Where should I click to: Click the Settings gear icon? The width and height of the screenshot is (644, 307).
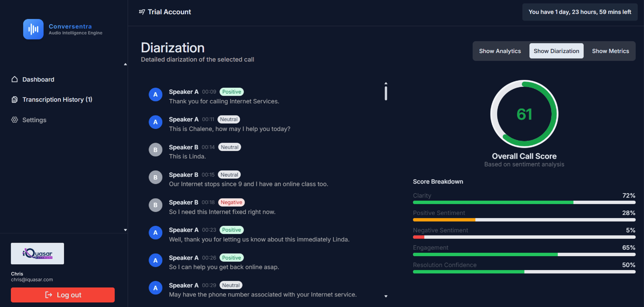(15, 120)
